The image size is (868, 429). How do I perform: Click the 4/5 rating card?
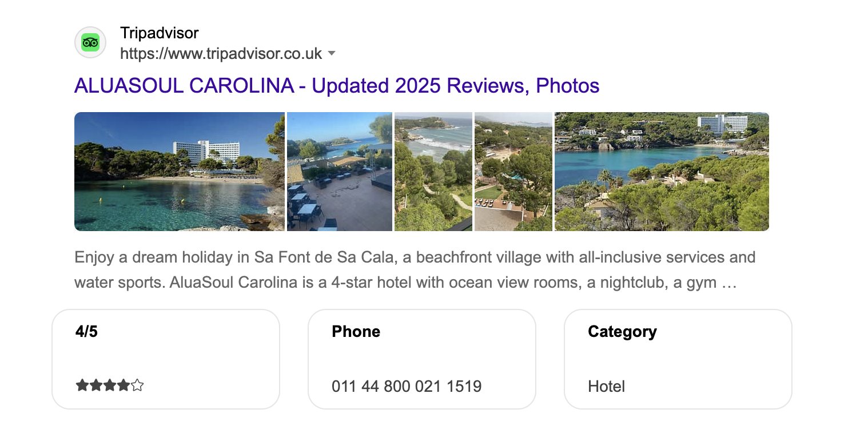(165, 359)
